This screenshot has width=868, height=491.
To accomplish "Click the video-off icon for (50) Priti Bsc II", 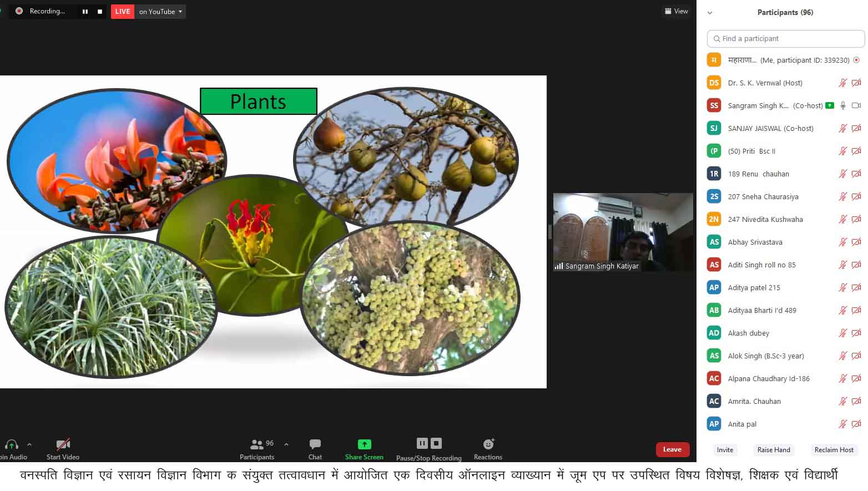I will pos(856,151).
